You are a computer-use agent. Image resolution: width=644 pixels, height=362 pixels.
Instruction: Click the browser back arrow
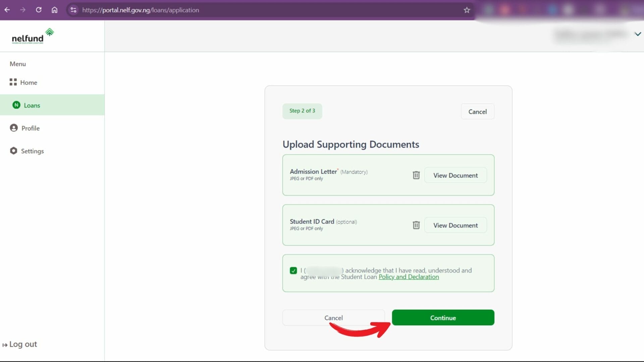click(7, 10)
